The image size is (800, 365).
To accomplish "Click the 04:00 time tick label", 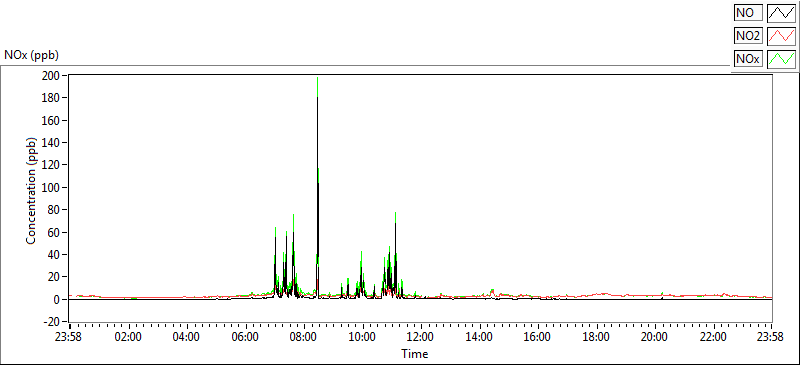I will tap(187, 337).
